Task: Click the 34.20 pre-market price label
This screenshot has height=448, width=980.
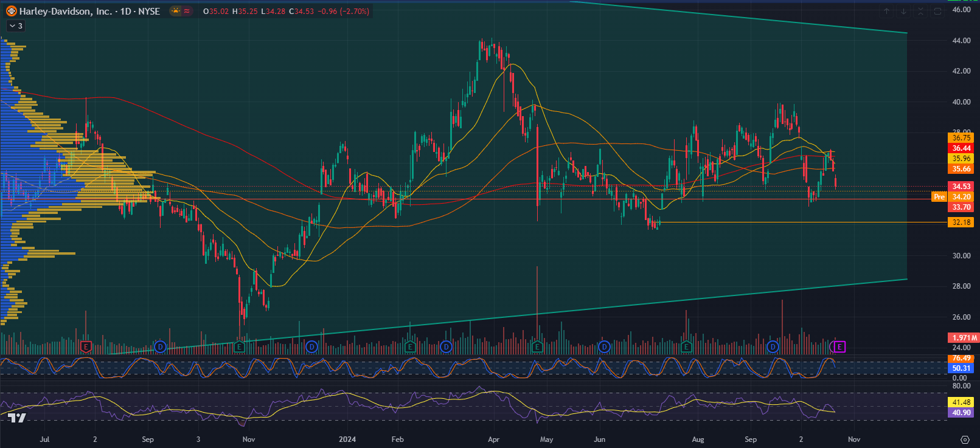Action: click(x=961, y=197)
